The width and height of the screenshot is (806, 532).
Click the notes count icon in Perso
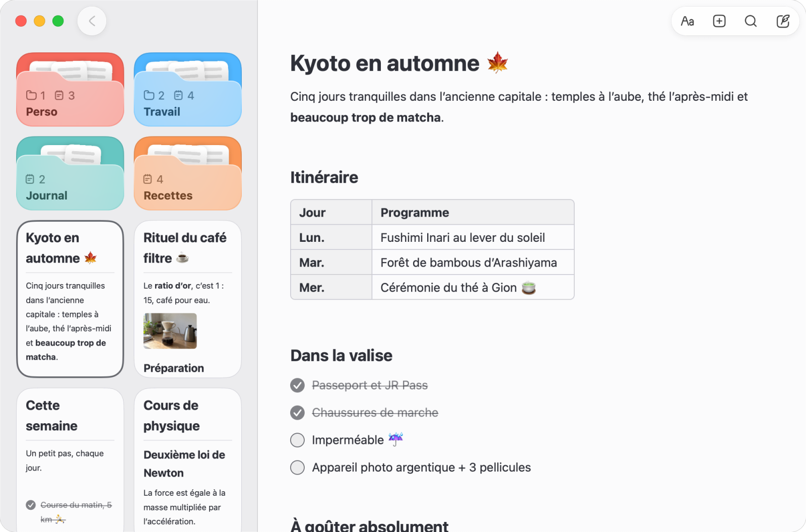point(59,95)
